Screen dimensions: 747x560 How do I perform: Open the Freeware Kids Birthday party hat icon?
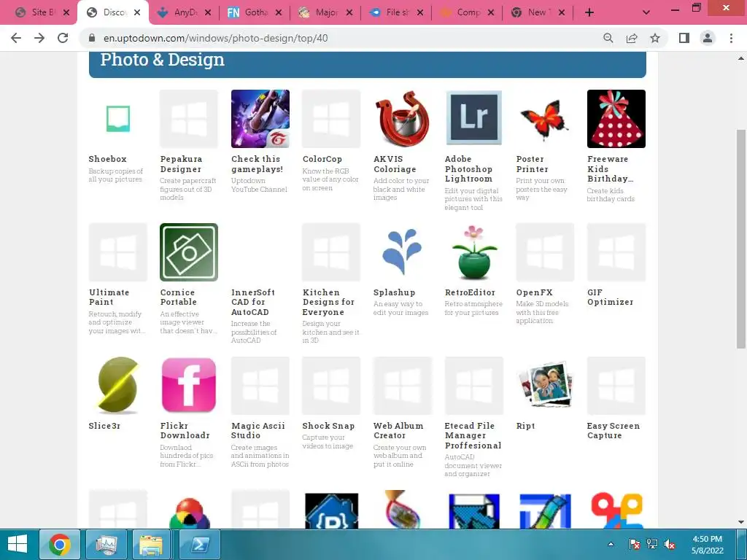pyautogui.click(x=616, y=119)
